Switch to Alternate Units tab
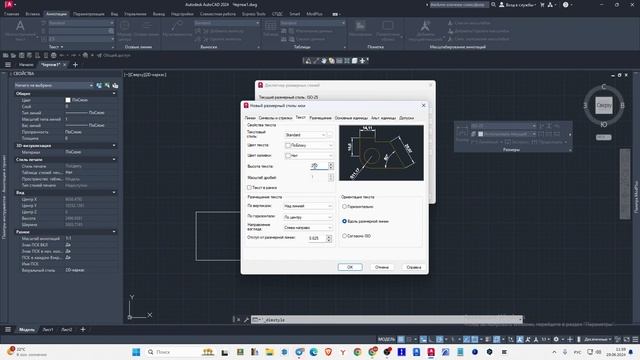Image resolution: width=640 pixels, height=360 pixels. click(383, 118)
